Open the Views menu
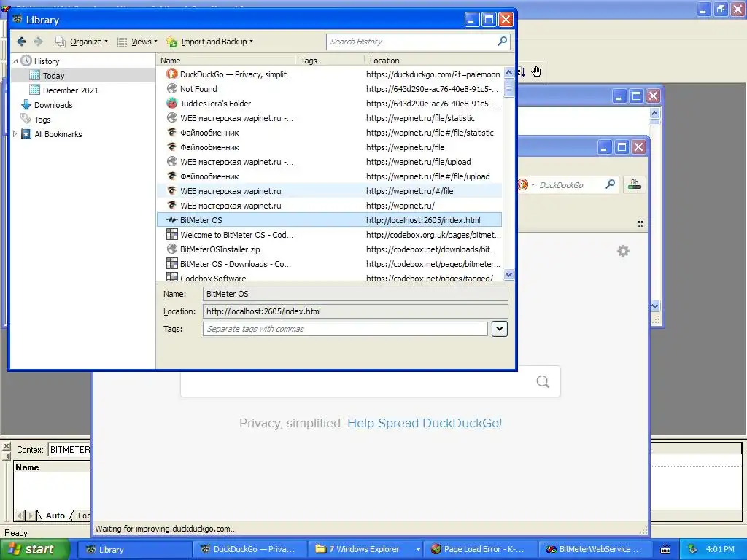 tap(137, 42)
